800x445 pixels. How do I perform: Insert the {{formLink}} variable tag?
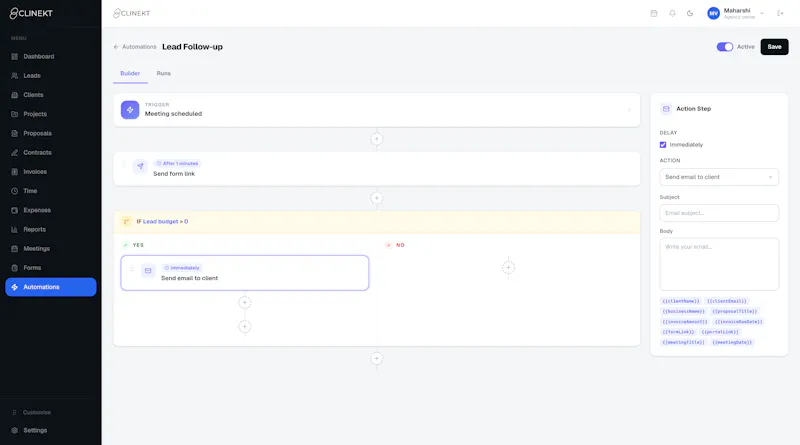tap(679, 332)
